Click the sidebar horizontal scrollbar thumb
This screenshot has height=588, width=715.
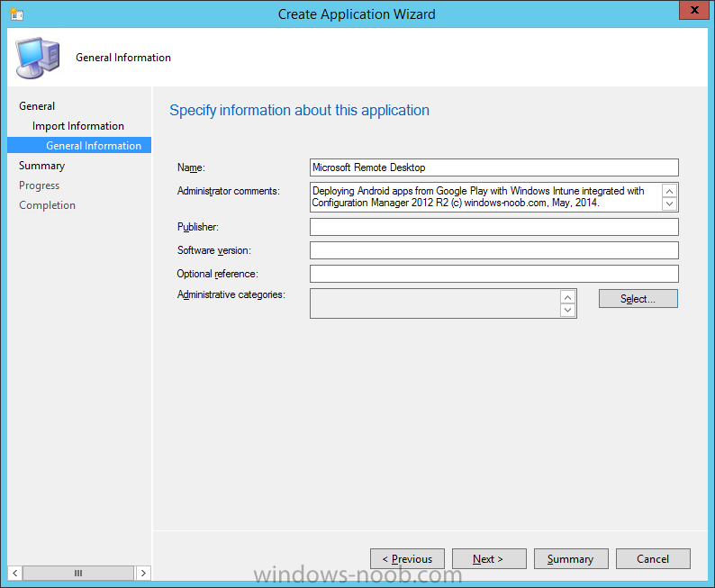pyautogui.click(x=78, y=573)
